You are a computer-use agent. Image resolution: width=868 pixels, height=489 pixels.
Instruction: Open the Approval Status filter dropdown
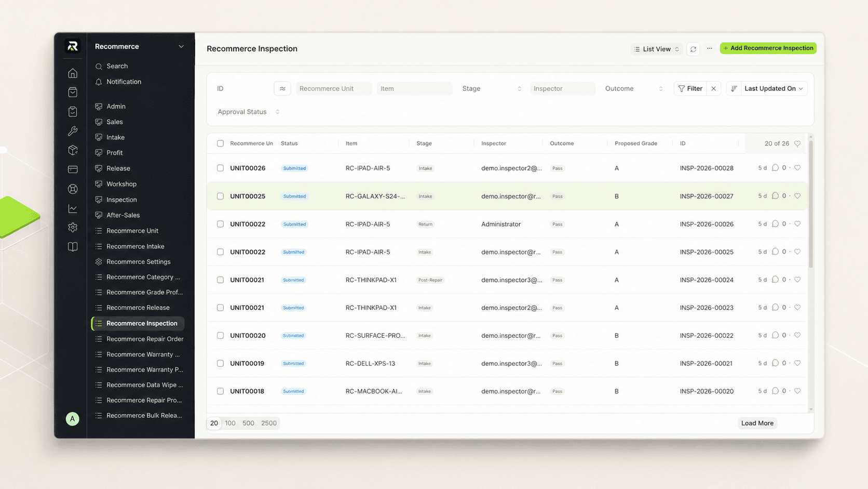pyautogui.click(x=249, y=112)
